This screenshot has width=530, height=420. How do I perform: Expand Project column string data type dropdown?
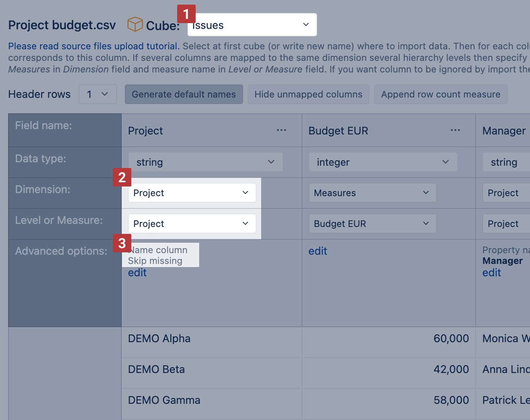pyautogui.click(x=205, y=162)
